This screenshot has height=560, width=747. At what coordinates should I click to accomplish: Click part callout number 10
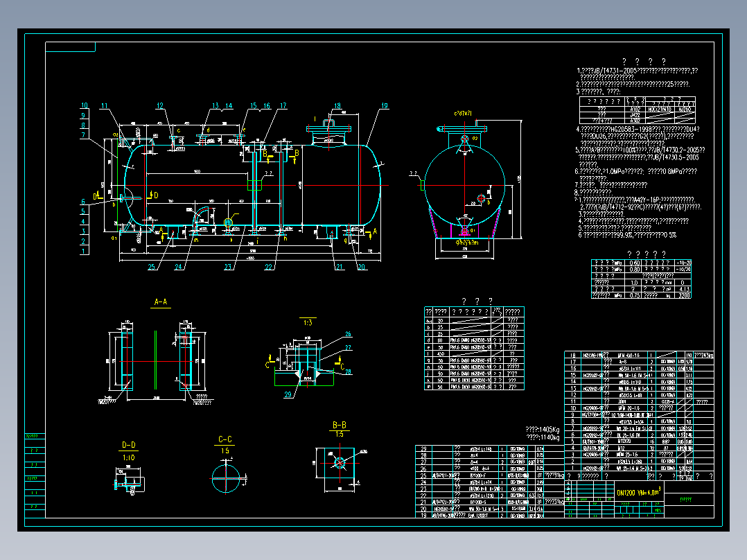tap(85, 105)
